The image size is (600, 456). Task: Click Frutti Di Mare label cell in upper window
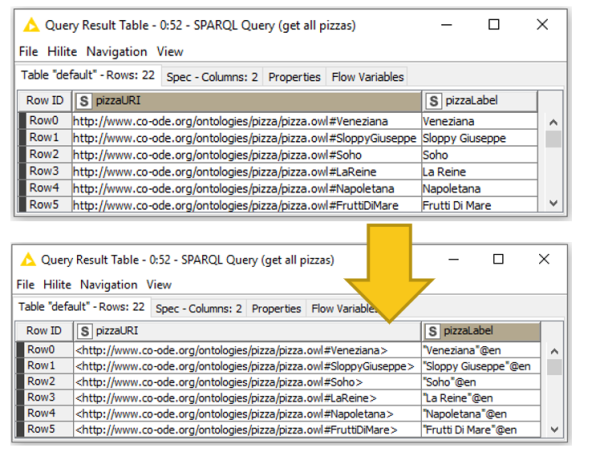point(479,205)
